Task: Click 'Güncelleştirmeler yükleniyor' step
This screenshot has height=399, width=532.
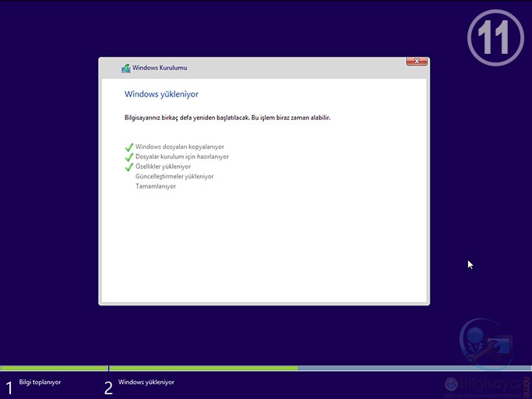Action: click(174, 176)
